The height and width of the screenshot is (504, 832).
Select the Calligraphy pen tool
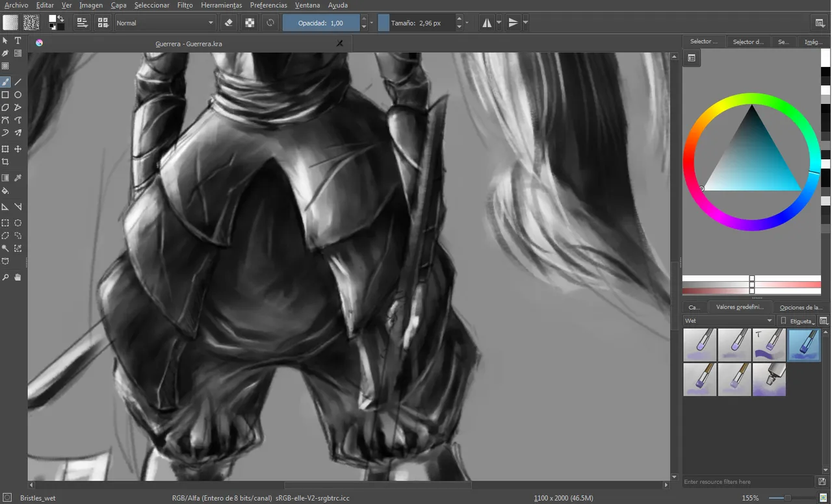point(5,53)
